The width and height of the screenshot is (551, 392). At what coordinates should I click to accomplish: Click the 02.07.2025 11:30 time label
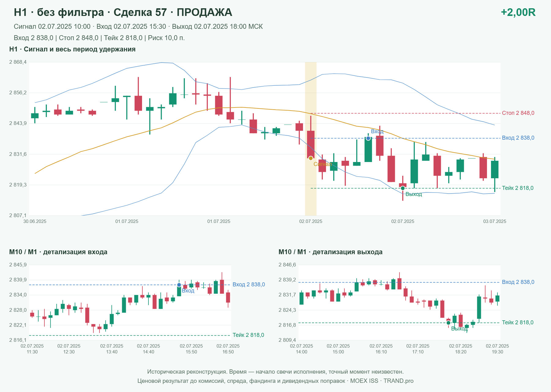[32, 349]
